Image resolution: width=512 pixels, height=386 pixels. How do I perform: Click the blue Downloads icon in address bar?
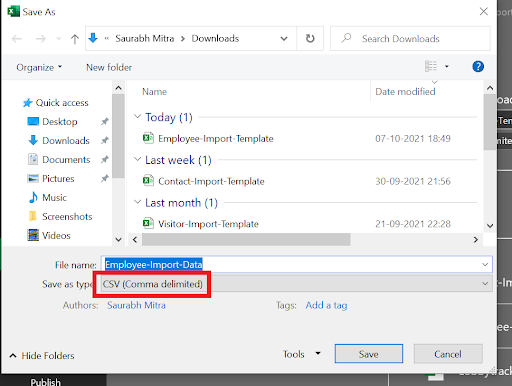click(93, 38)
